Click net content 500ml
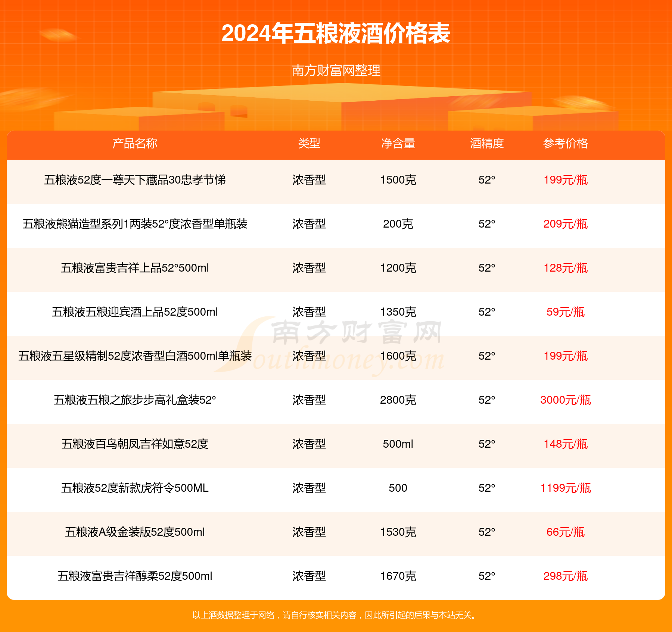Image resolution: width=672 pixels, height=632 pixels. tap(398, 444)
